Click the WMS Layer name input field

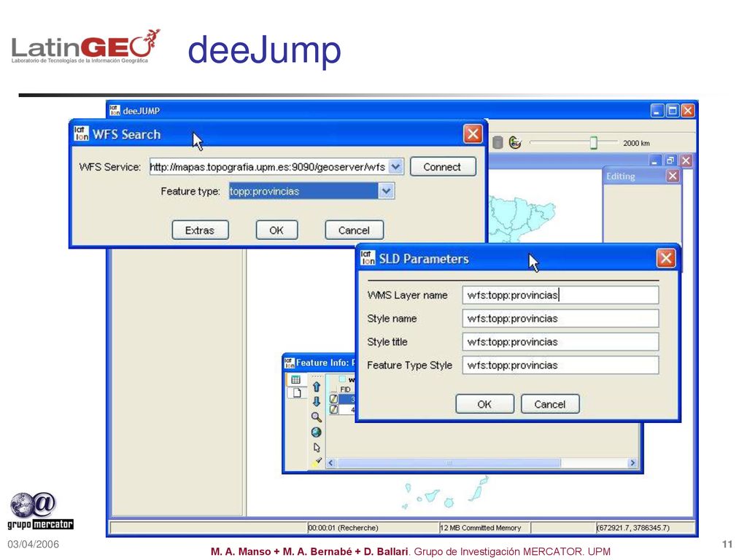click(560, 295)
